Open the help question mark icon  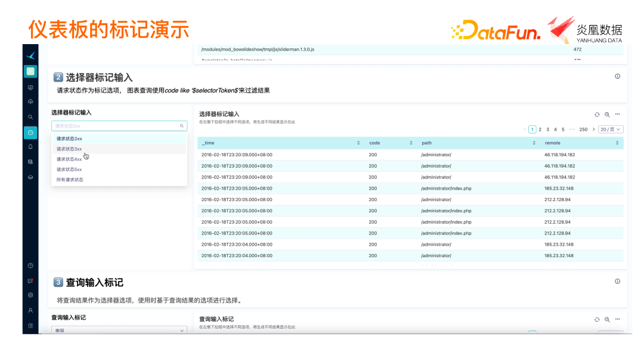tap(30, 265)
